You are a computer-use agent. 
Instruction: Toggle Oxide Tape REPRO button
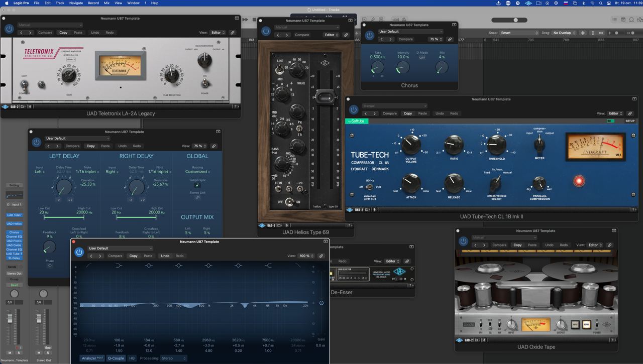[586, 324]
